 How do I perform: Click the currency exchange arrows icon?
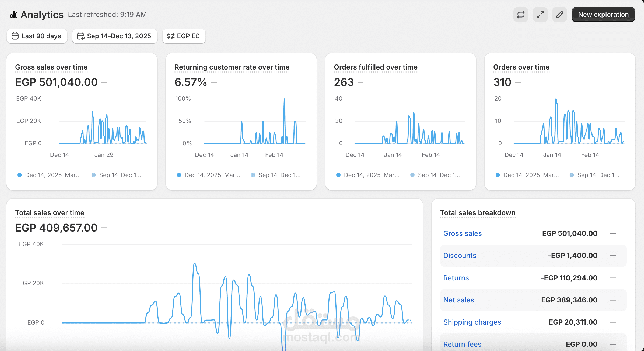click(x=170, y=36)
